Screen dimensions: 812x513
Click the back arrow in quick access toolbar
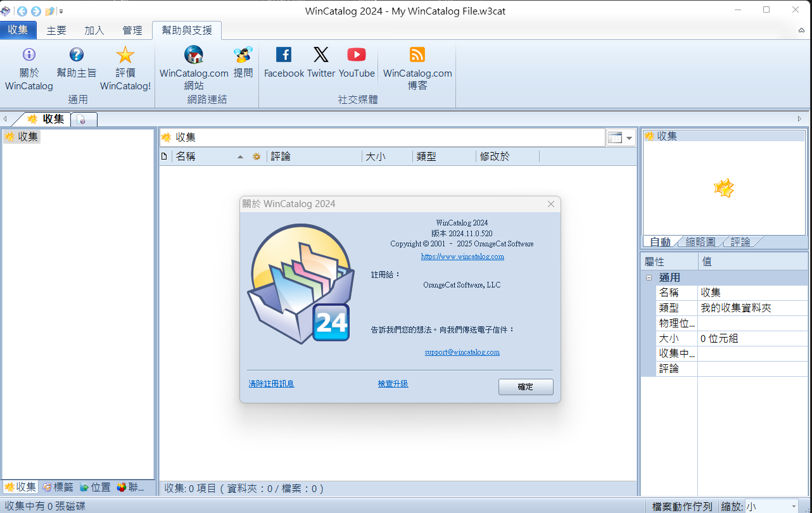point(22,11)
